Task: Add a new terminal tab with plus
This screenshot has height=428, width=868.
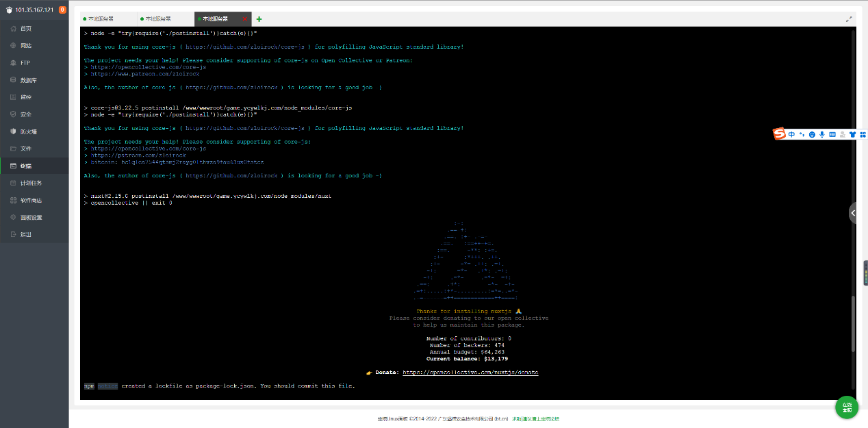Action: 259,19
